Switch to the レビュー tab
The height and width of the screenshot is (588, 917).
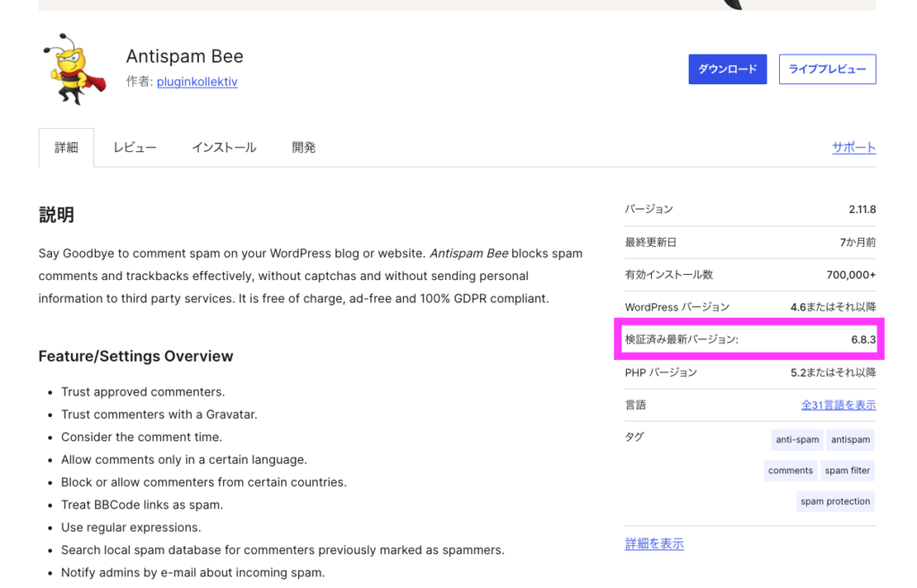134,148
